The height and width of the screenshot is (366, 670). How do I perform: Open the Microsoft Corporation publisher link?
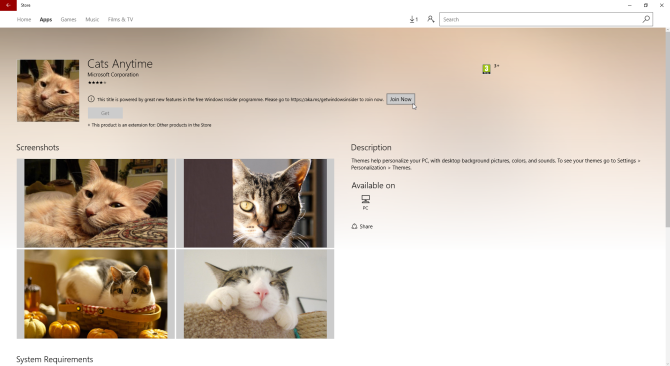coord(113,74)
